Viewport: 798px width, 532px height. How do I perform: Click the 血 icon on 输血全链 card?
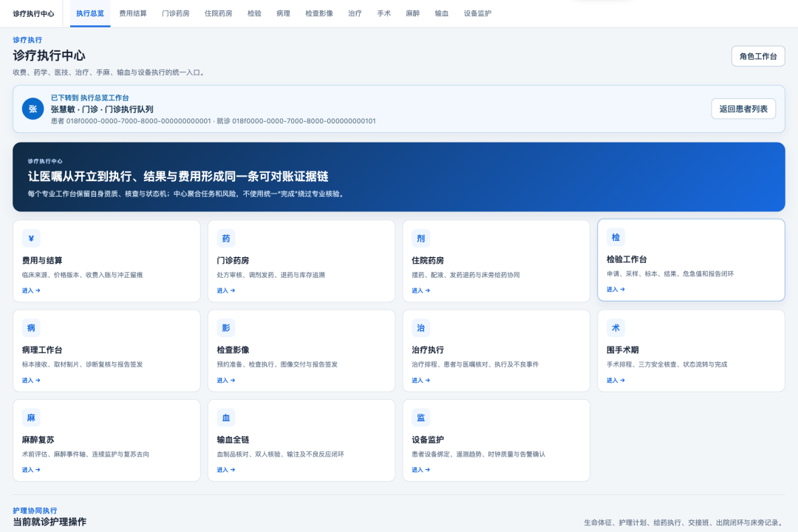(226, 417)
